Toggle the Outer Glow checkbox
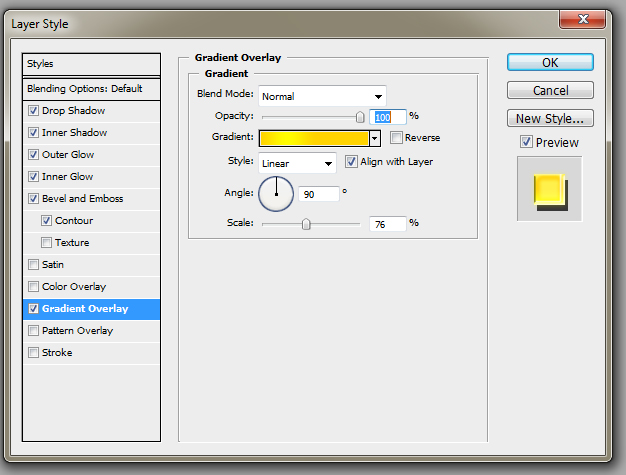The image size is (626, 475). tap(34, 154)
